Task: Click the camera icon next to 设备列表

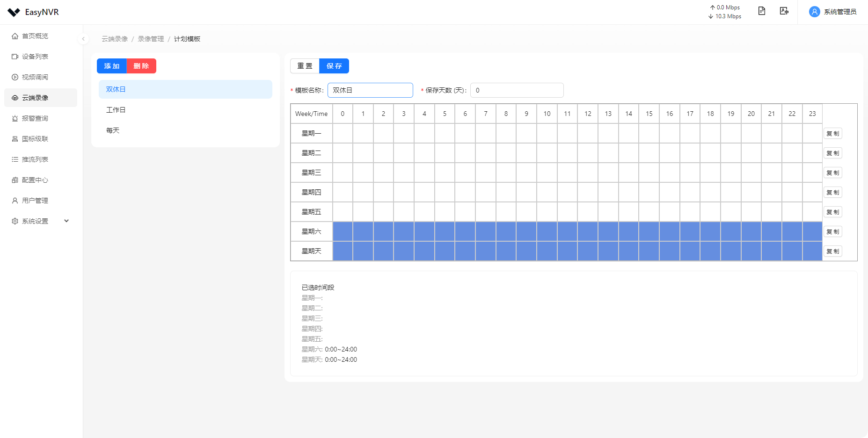Action: click(15, 57)
